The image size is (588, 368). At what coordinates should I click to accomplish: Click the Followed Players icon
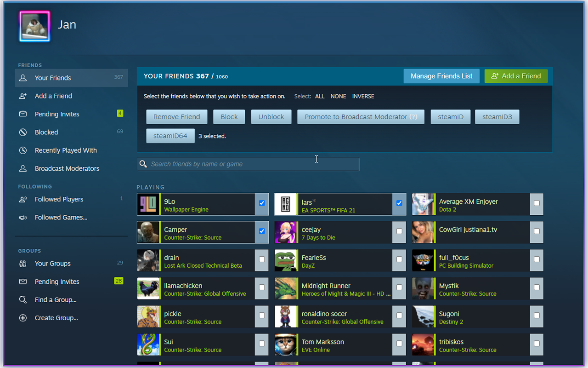[x=23, y=199]
